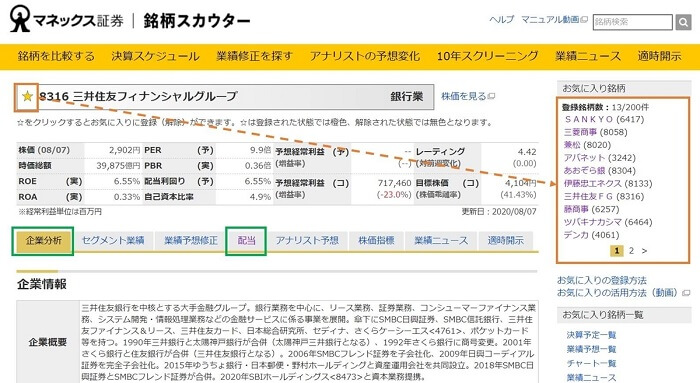Click the PBR value 0.36倍
700x383 pixels.
[258, 166]
